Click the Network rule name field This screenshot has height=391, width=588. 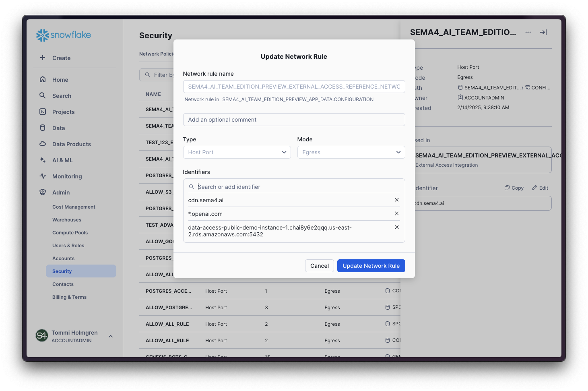pos(294,87)
